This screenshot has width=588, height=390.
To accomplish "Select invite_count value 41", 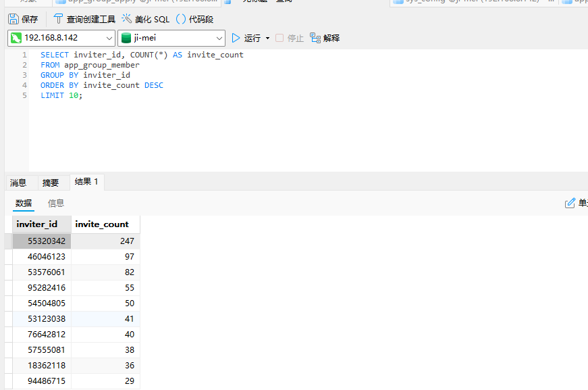I will (x=106, y=319).
